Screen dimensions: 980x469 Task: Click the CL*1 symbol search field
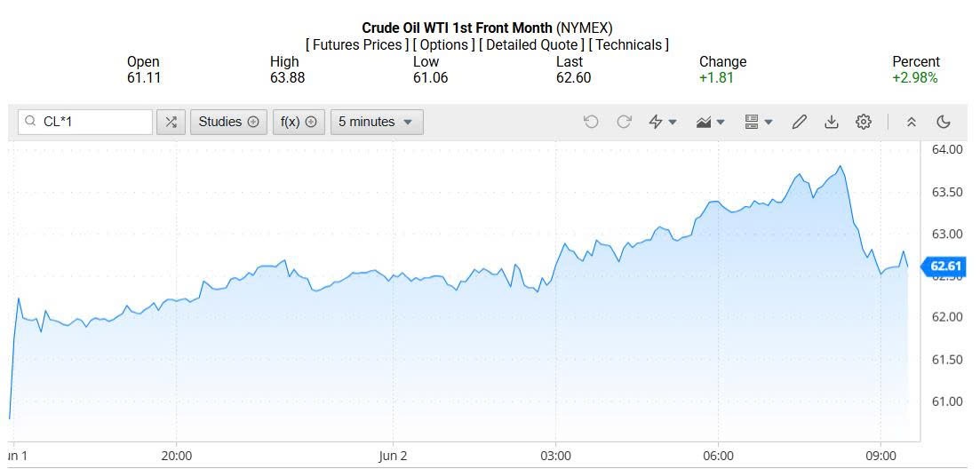tap(93, 122)
